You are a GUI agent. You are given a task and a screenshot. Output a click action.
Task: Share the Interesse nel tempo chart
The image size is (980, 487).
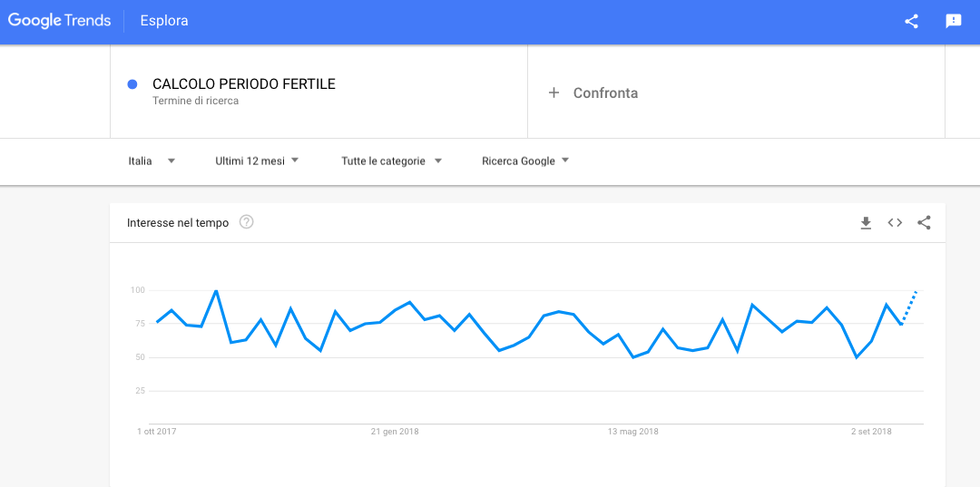point(924,223)
